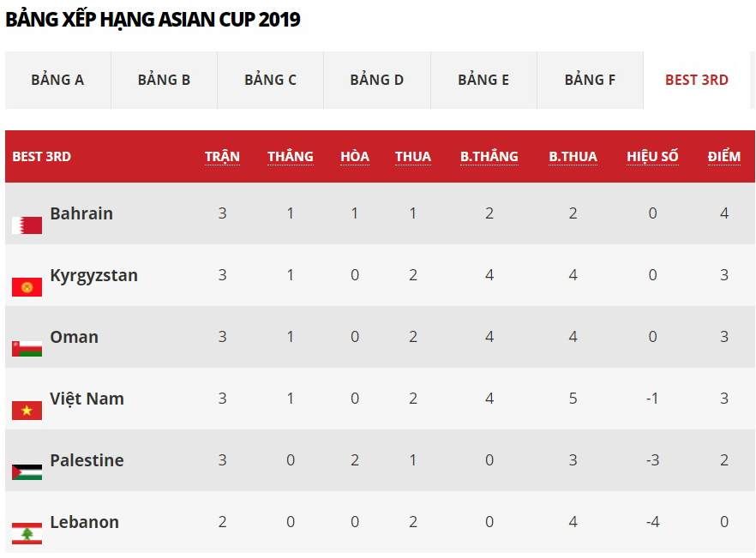
Task: Click the Palestine flag icon
Action: tap(27, 472)
